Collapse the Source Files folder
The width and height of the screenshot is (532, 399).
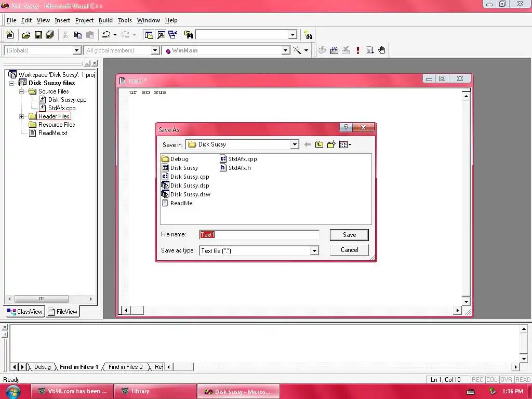pos(22,91)
